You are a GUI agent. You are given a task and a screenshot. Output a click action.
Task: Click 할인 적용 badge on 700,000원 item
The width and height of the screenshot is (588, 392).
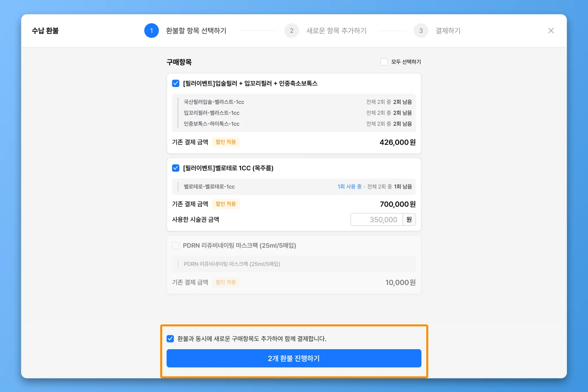coord(226,204)
